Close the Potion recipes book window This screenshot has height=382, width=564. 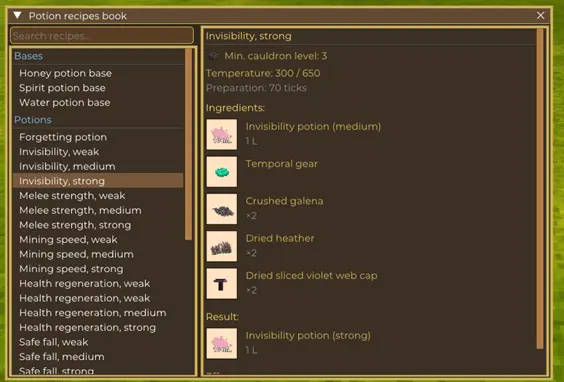pos(540,15)
